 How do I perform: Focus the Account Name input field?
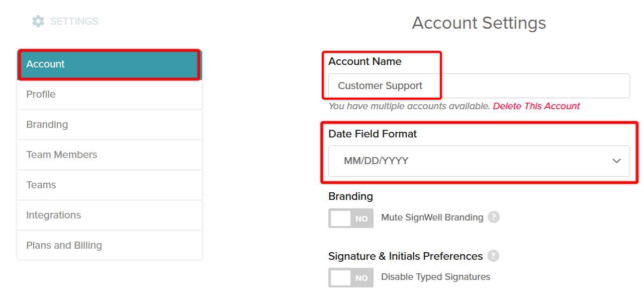[479, 86]
